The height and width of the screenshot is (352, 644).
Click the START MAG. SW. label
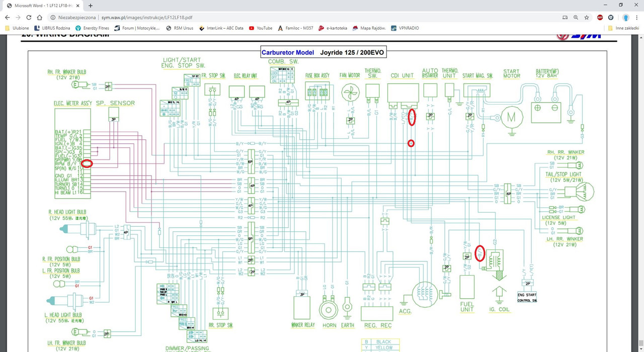[x=477, y=75]
